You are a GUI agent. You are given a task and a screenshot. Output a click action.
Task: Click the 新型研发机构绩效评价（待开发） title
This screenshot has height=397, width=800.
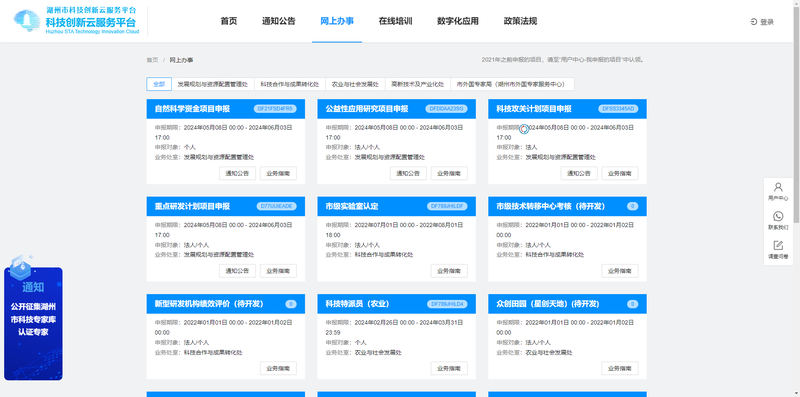(x=209, y=304)
